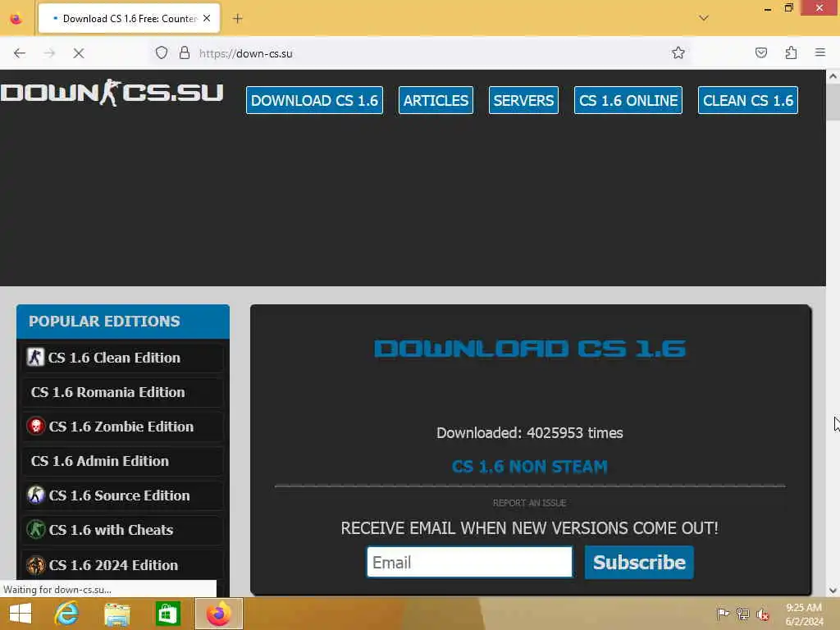The height and width of the screenshot is (630, 840).
Task: Close the Download CS 1.6 tab
Action: click(x=207, y=18)
